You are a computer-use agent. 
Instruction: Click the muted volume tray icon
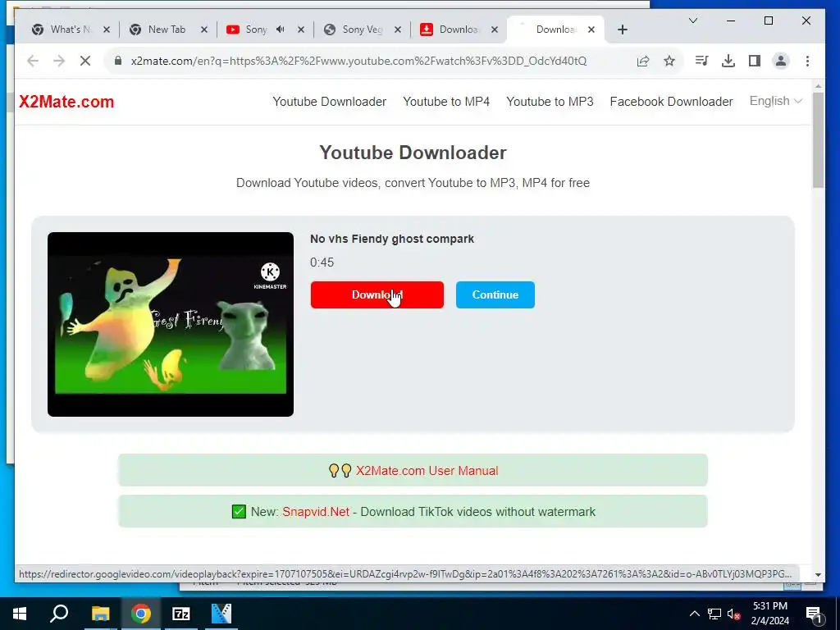(734, 614)
